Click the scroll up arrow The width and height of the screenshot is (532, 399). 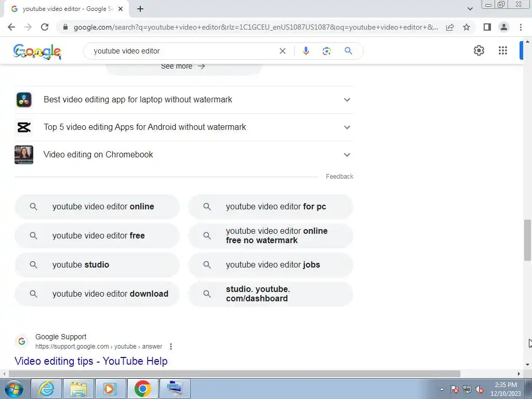(527, 42)
